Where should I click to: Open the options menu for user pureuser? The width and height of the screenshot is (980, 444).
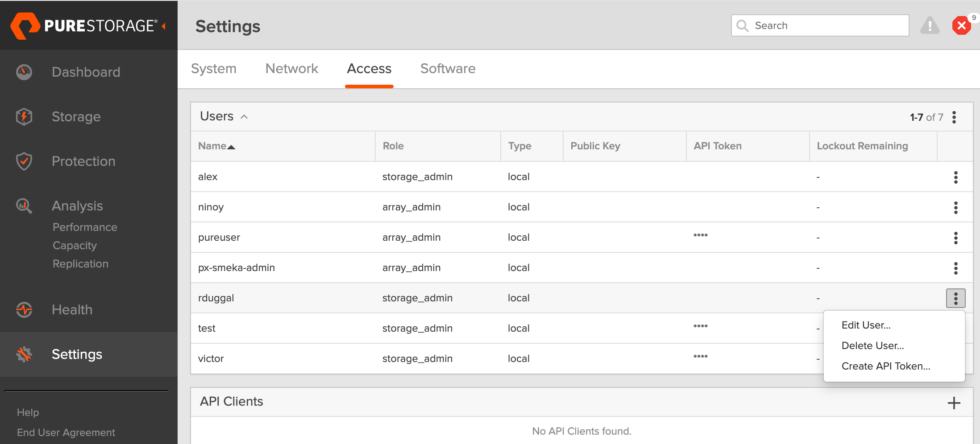click(x=955, y=237)
